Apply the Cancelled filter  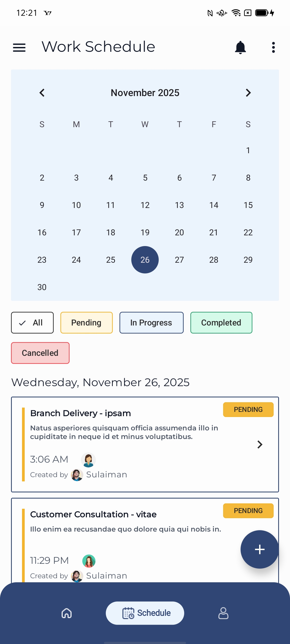coord(40,353)
